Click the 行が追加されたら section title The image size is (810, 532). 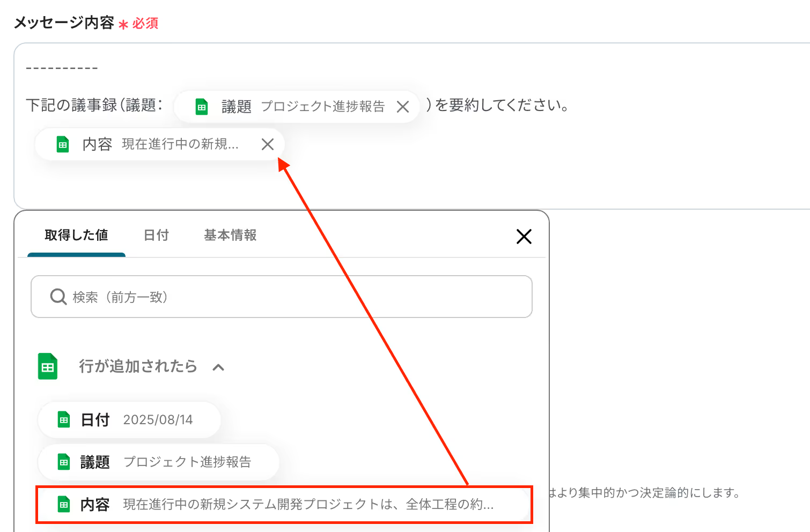(138, 366)
